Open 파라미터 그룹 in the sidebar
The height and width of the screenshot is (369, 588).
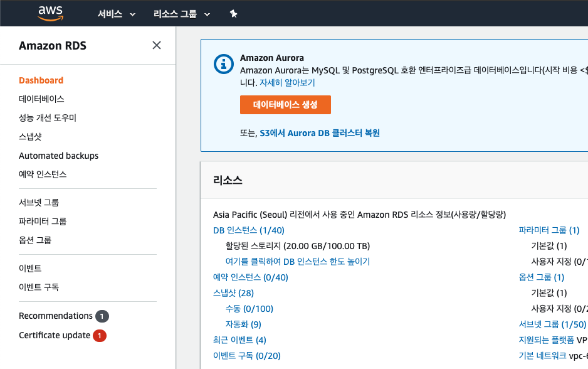(x=43, y=221)
